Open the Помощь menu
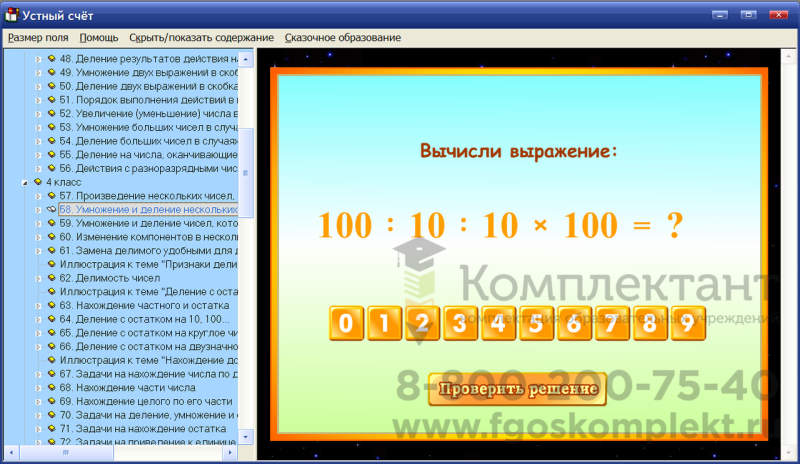The height and width of the screenshot is (464, 800). [x=99, y=38]
